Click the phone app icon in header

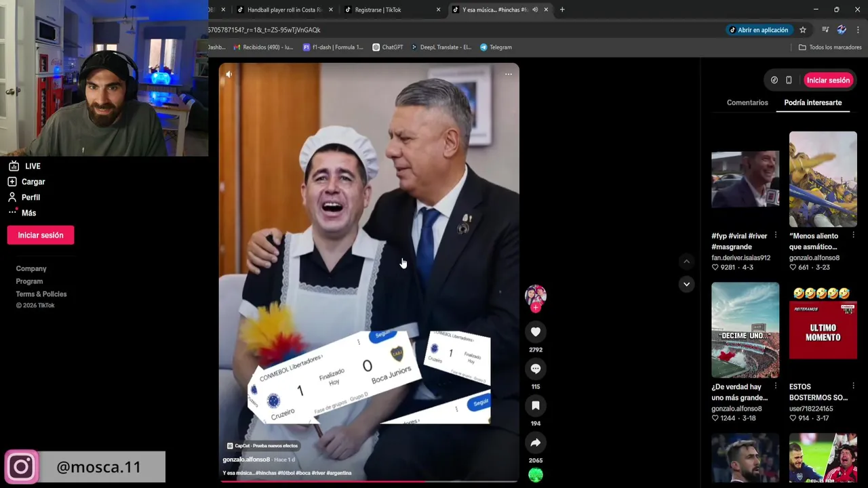coord(789,80)
